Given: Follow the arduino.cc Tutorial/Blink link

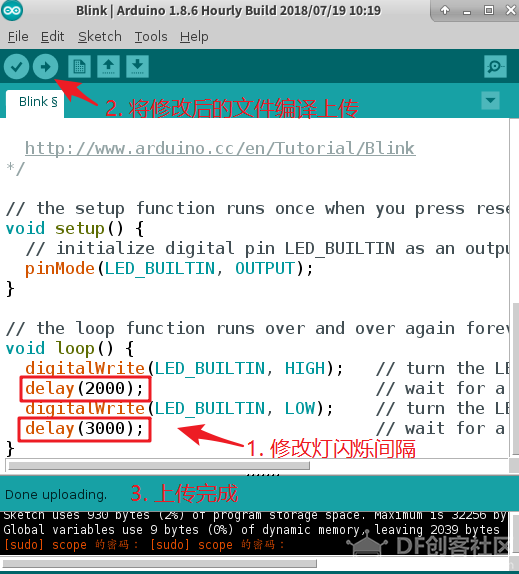Looking at the screenshot, I should pos(220,149).
